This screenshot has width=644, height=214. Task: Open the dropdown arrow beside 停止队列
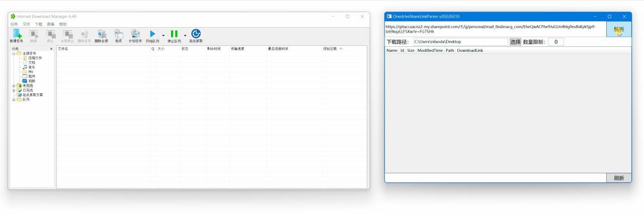185,35
